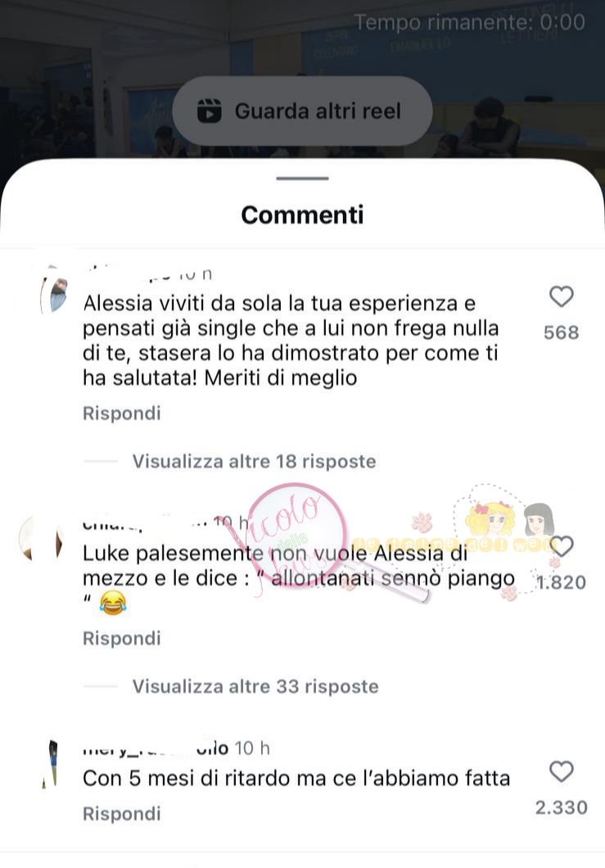Tap heart on 'Con 5 mesi di ritardo' comment
The height and width of the screenshot is (868, 605).
(x=561, y=771)
